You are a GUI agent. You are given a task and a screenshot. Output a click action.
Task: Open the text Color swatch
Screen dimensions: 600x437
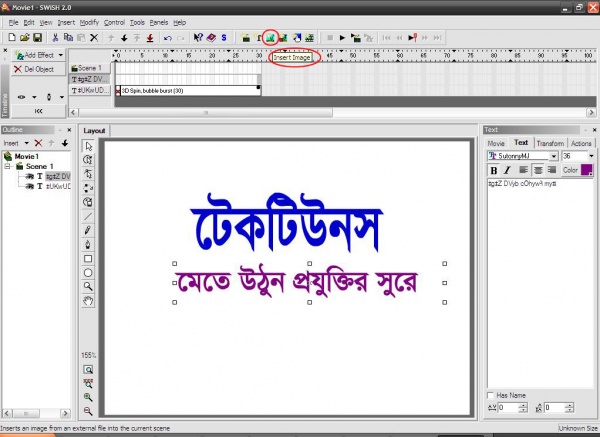(587, 170)
